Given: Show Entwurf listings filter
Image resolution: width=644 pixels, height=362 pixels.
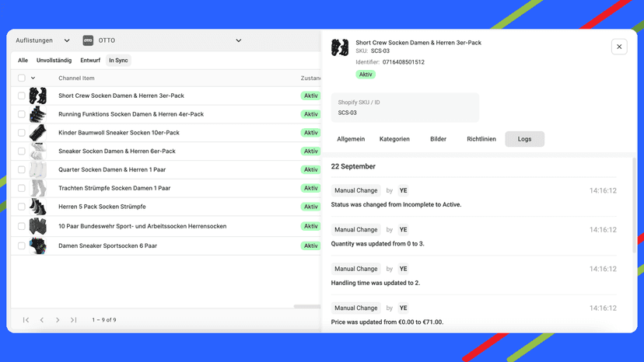Looking at the screenshot, I should pos(90,61).
